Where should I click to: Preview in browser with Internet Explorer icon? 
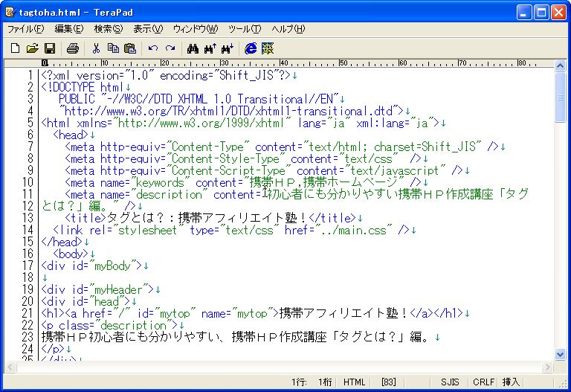(x=251, y=48)
